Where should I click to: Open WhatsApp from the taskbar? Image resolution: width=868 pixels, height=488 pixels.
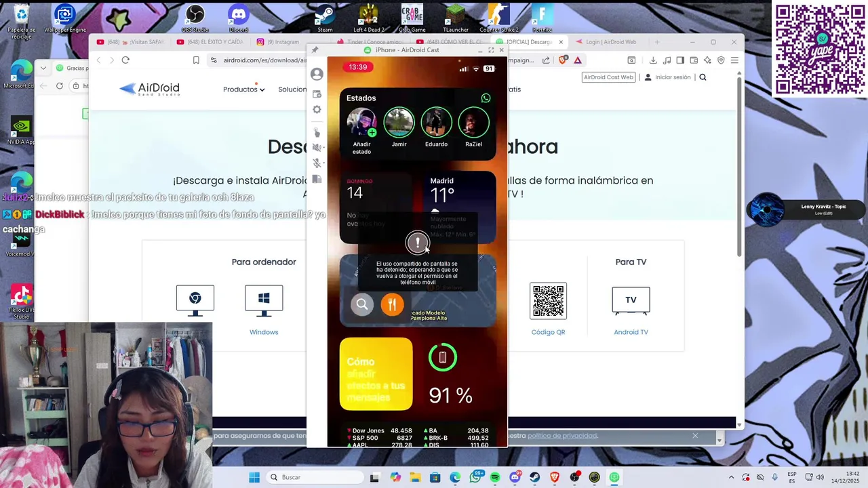point(475,477)
